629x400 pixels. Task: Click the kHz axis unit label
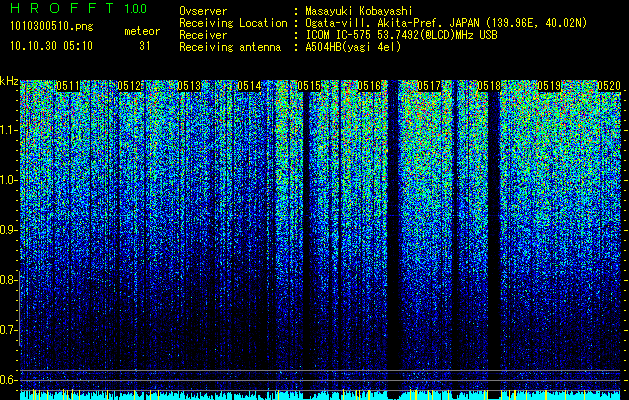click(9, 81)
